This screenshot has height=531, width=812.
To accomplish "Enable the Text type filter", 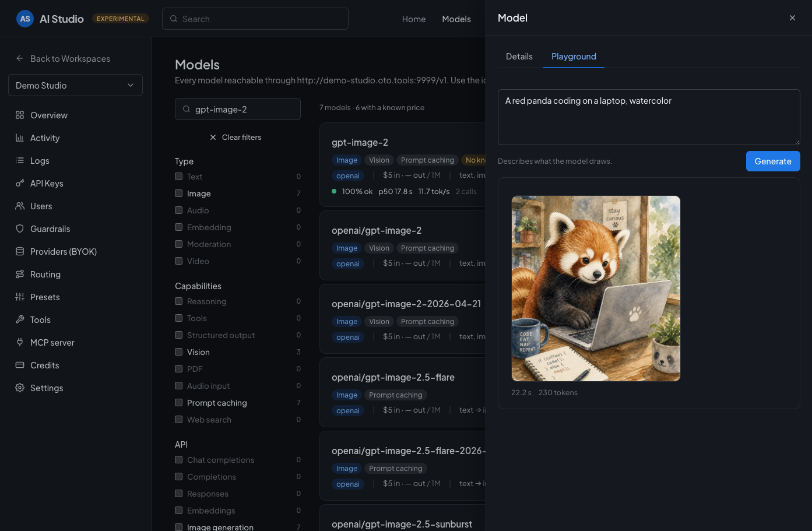I will click(179, 177).
